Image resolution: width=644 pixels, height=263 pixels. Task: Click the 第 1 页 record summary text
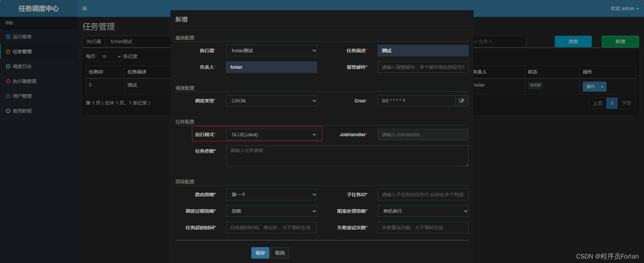point(118,103)
